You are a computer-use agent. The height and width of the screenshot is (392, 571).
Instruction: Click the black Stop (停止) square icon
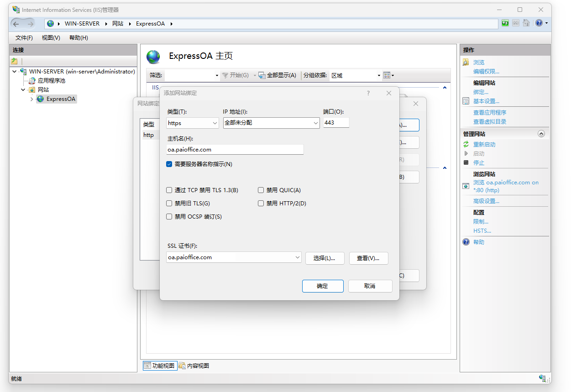click(466, 162)
